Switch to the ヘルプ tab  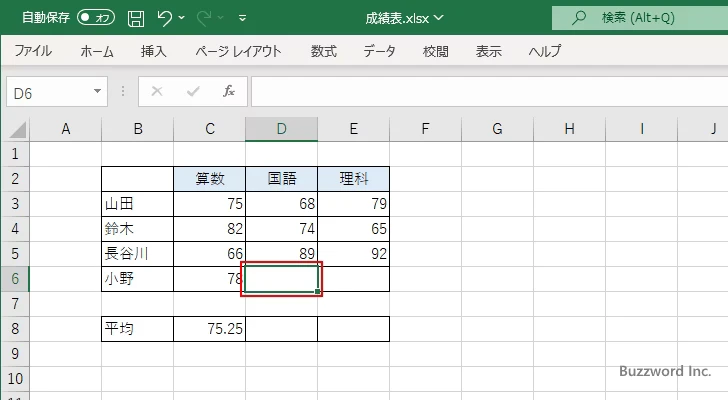pos(545,51)
